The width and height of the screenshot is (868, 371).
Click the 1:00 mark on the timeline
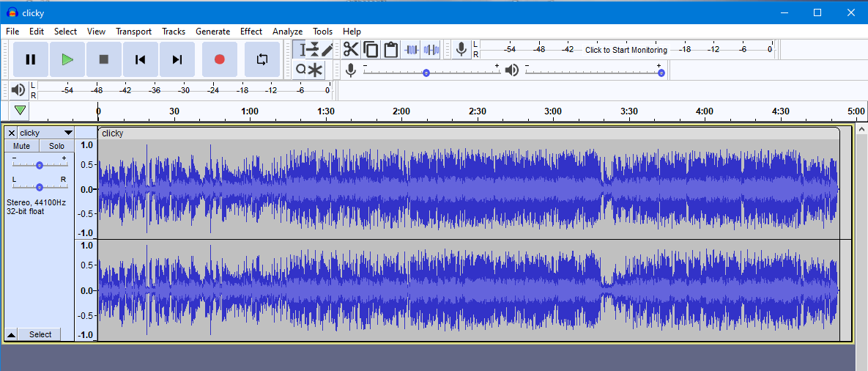250,111
